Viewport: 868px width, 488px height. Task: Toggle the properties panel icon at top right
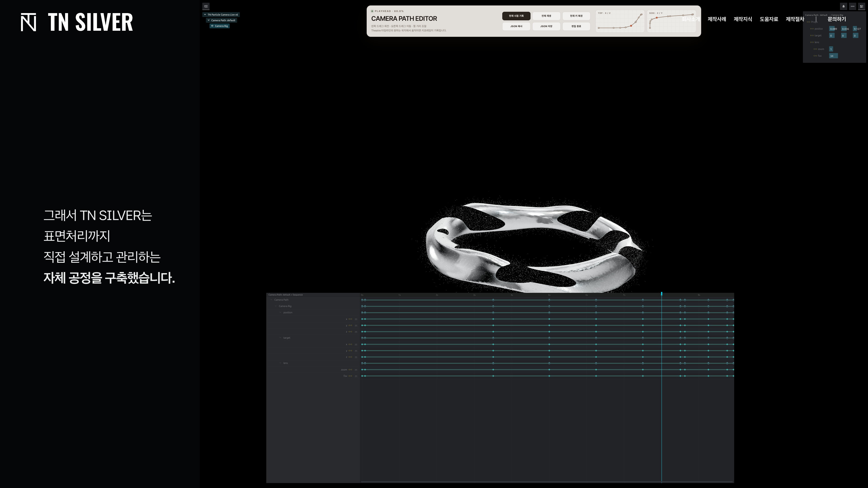click(862, 6)
